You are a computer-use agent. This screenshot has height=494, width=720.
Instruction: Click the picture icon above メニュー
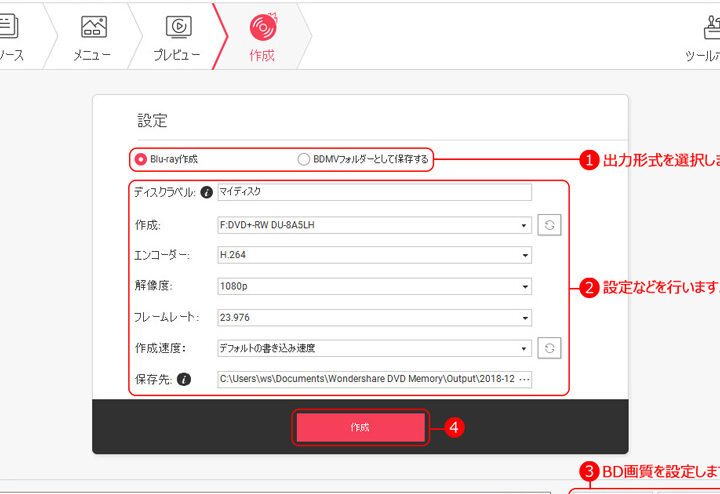[x=93, y=26]
